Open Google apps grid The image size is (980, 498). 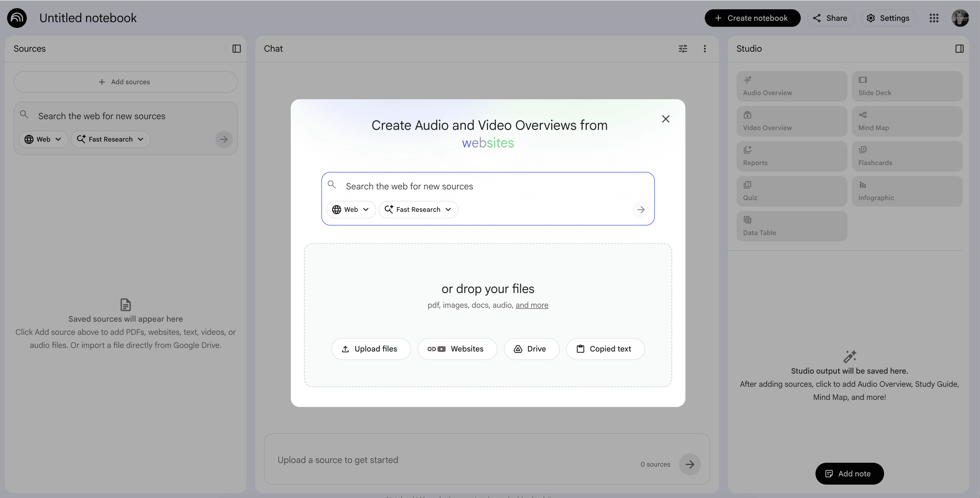(x=934, y=18)
